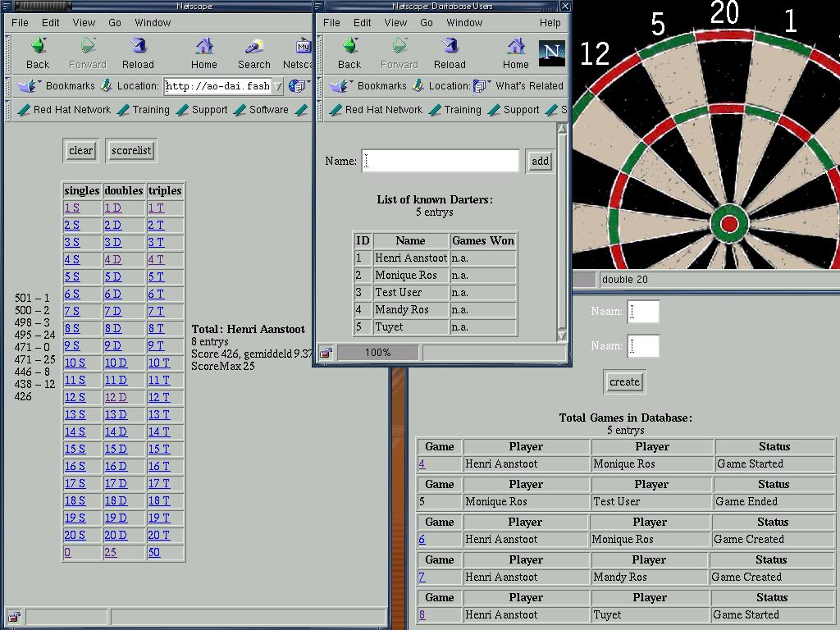Open Help menu in Dartabase Users window
Viewport: 840px width, 630px height.
coord(550,22)
